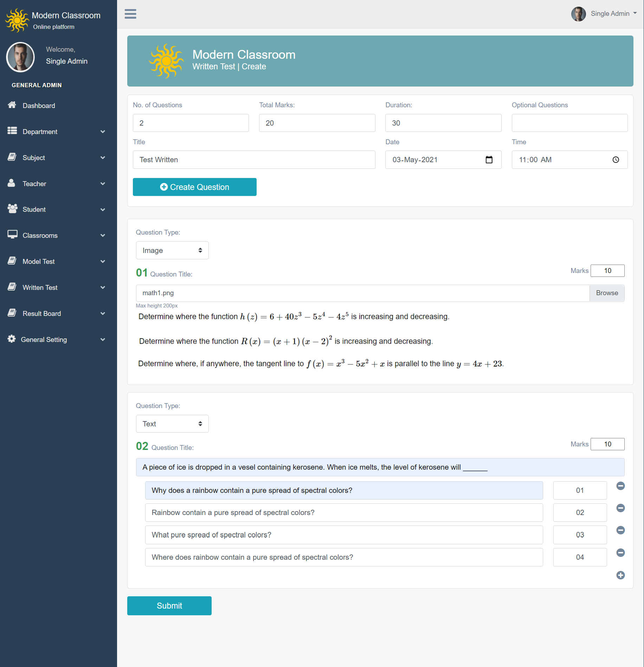Click the Marks field for question 02
Viewport: 644px width, 667px height.
(x=607, y=444)
